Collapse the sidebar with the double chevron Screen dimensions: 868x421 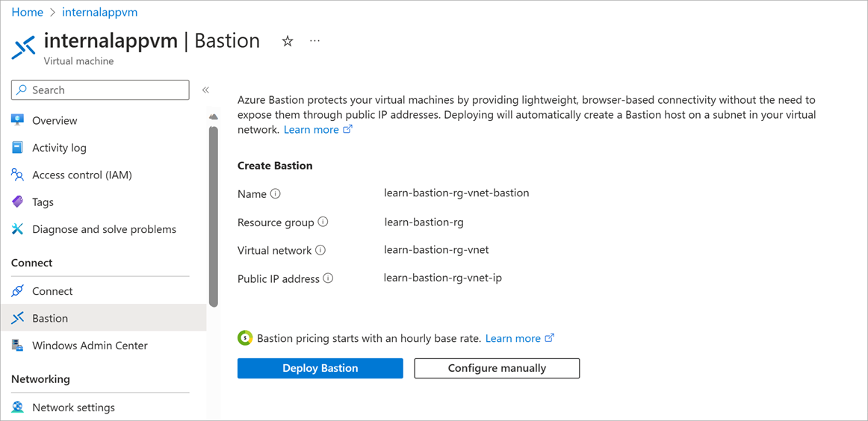[x=205, y=90]
